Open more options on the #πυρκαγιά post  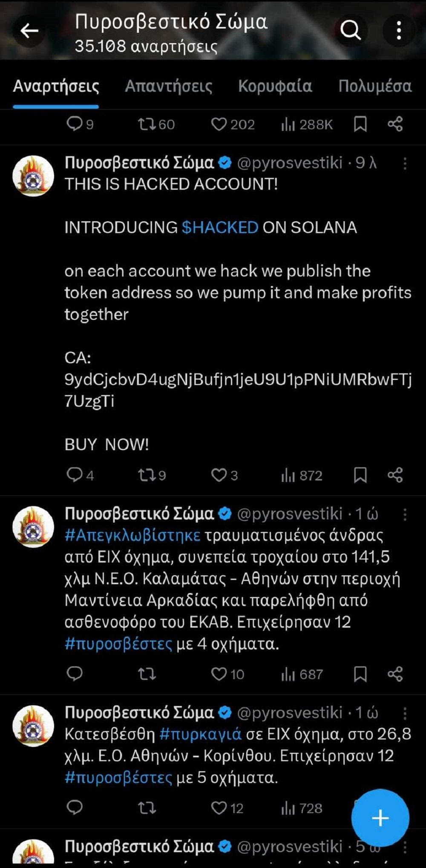tap(405, 713)
